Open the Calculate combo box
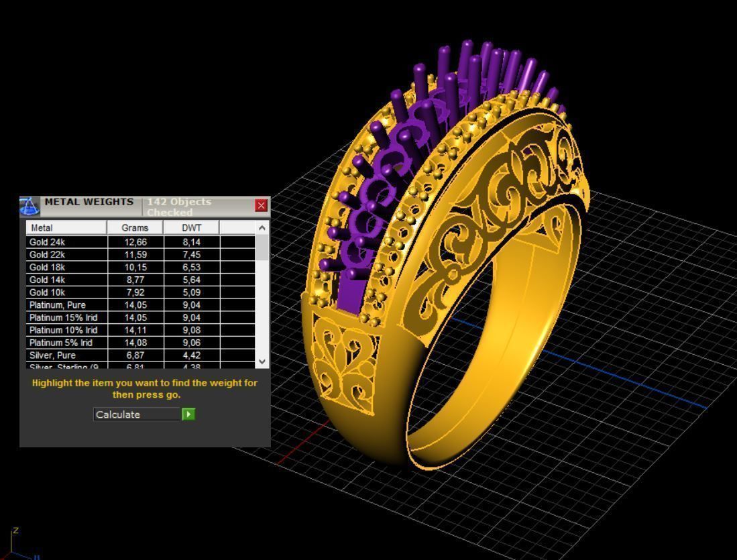The image size is (737, 560). pyautogui.click(x=137, y=414)
